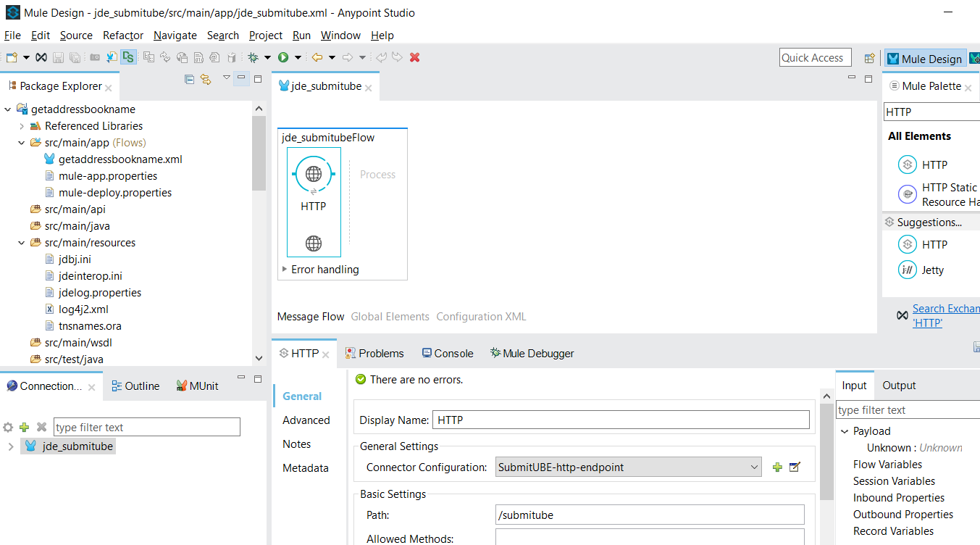
Task: Open the Window menu
Action: 340,35
